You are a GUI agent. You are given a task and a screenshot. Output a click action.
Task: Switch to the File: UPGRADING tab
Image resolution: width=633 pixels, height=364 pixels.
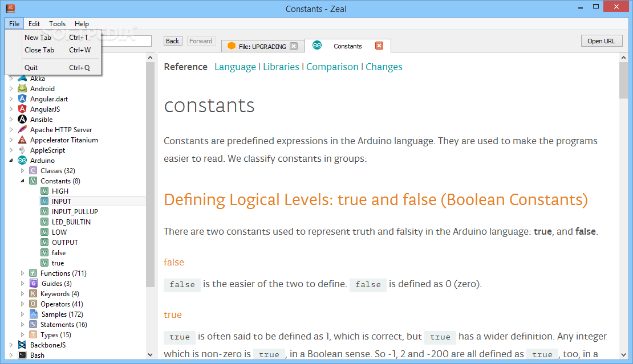tap(262, 46)
